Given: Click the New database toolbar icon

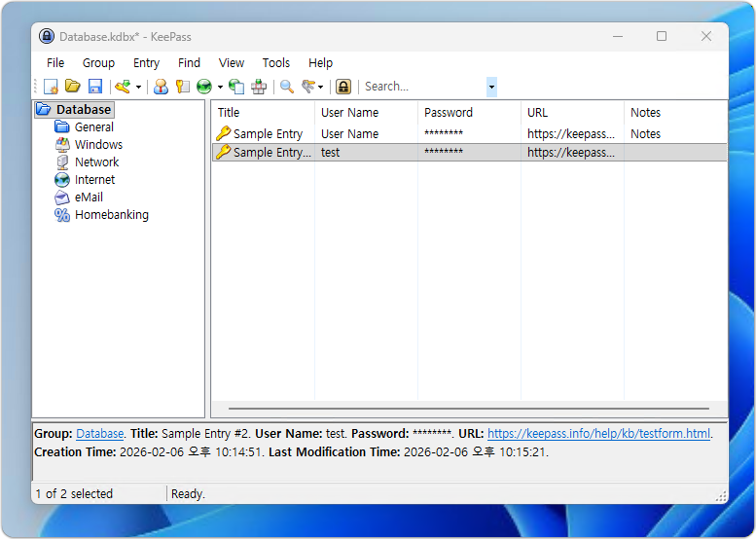Looking at the screenshot, I should (52, 87).
